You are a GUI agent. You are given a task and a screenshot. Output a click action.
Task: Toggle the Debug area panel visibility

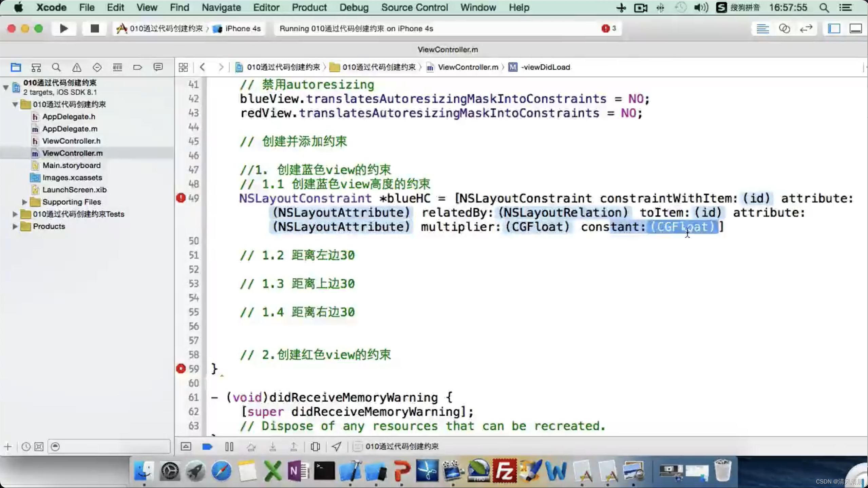pos(855,29)
